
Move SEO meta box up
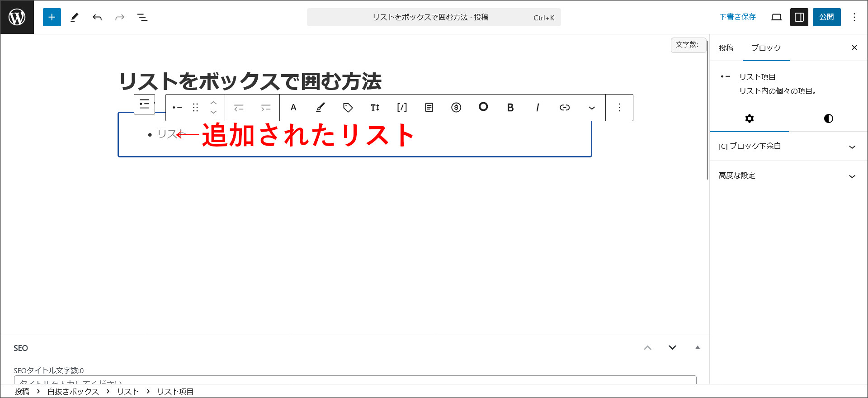click(x=648, y=348)
